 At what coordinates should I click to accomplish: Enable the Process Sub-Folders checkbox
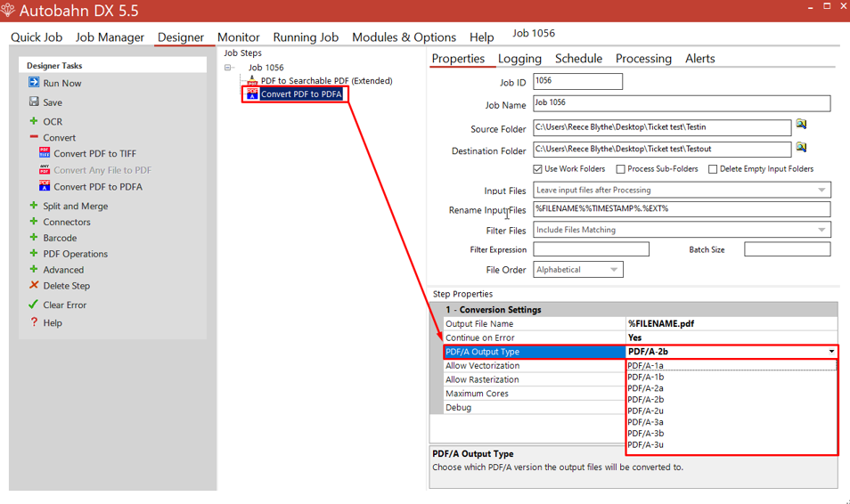(x=621, y=169)
